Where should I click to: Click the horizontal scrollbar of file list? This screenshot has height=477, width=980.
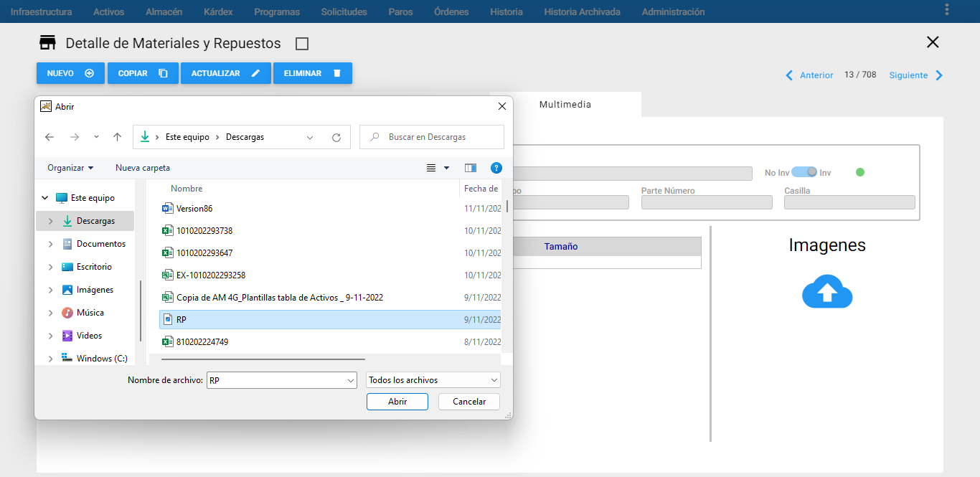[x=263, y=359]
